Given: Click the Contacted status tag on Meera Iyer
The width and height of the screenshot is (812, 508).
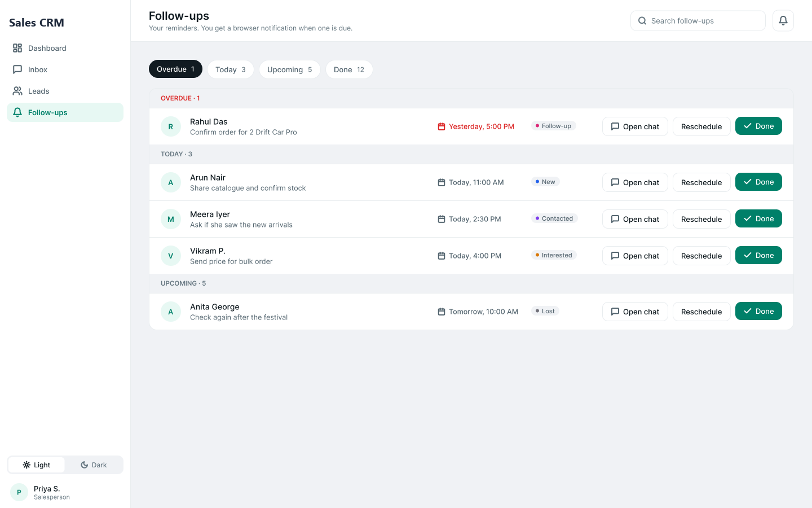Looking at the screenshot, I should coord(554,218).
